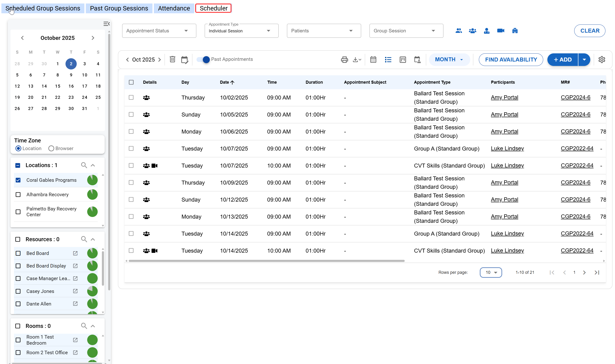The height and width of the screenshot is (364, 615).
Task: Switch to list view icon
Action: pyautogui.click(x=388, y=60)
